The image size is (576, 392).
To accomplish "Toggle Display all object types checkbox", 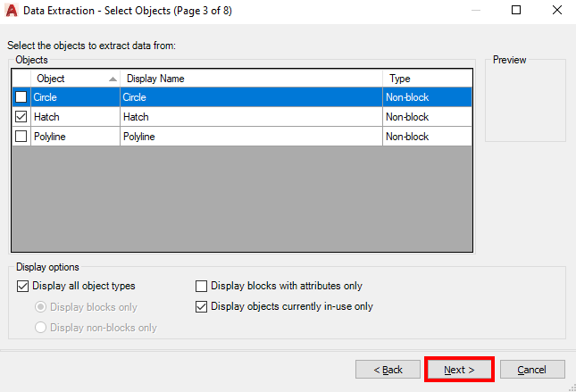I will tap(23, 286).
